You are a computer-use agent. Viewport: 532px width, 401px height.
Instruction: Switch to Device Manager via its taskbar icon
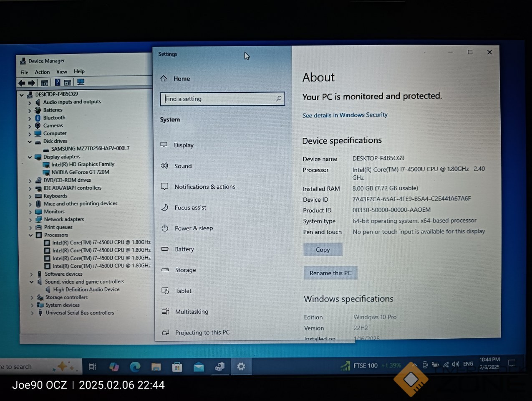point(220,367)
